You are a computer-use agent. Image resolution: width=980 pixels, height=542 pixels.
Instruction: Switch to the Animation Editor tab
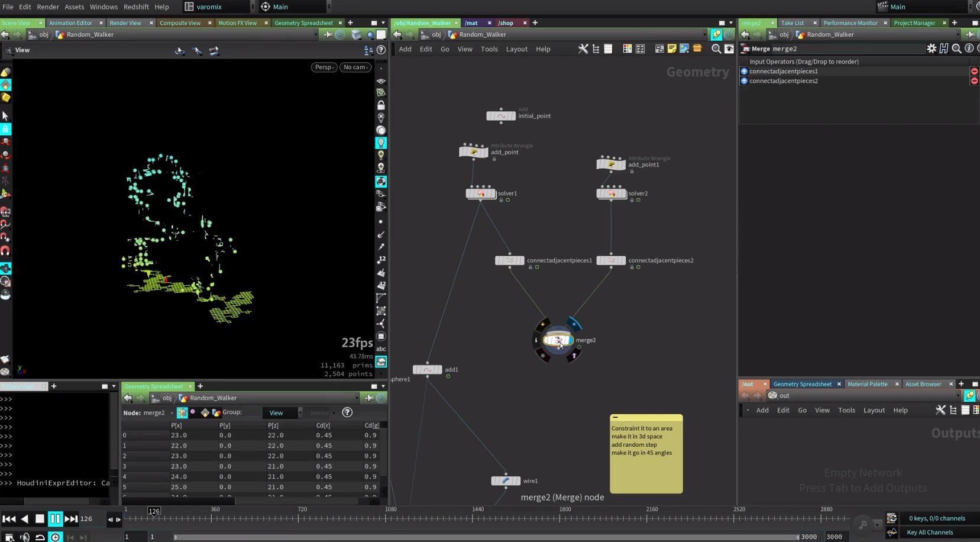70,23
